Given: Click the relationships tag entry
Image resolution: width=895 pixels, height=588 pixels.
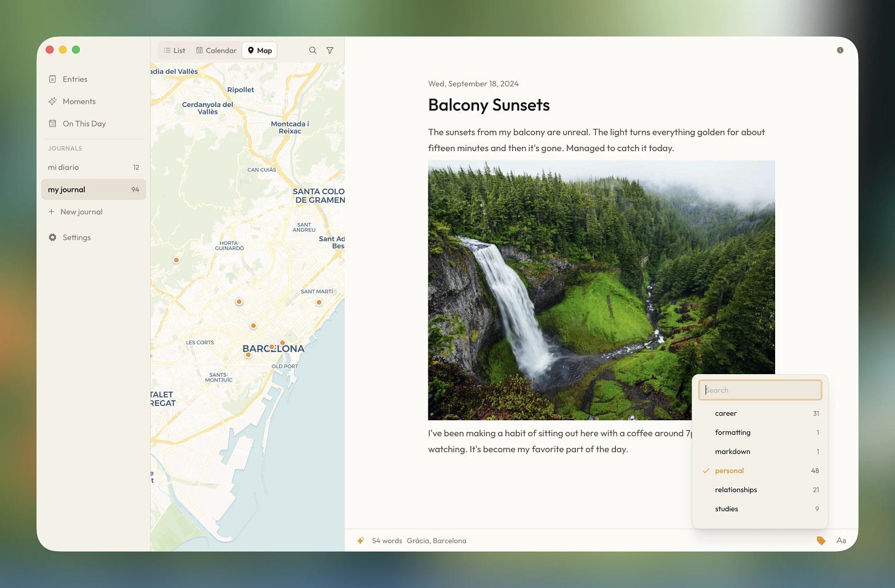Looking at the screenshot, I should coord(736,489).
